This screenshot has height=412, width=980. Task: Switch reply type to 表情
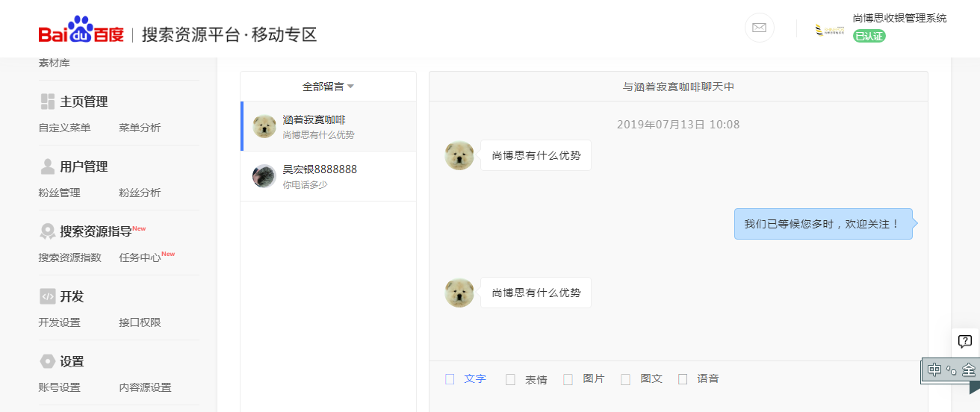(x=536, y=379)
